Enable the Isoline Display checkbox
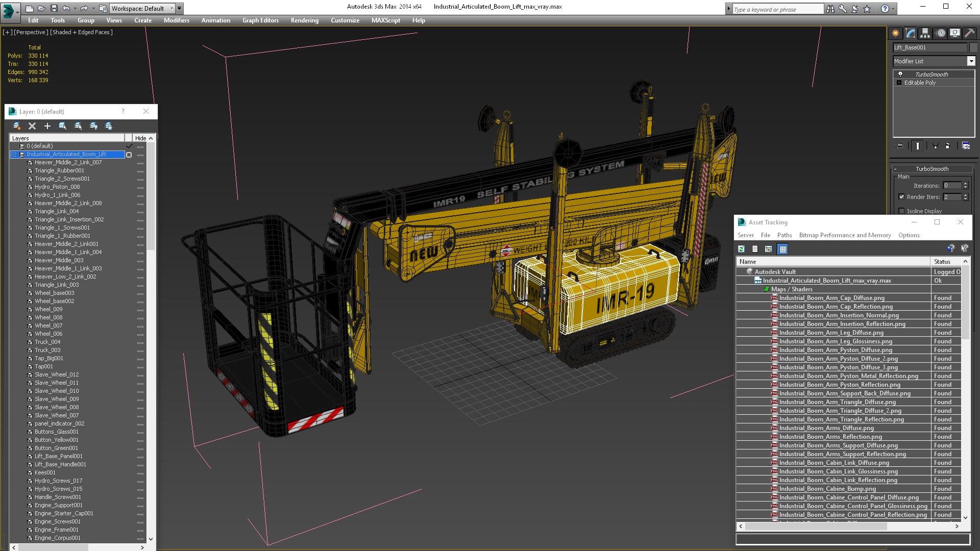Viewport: 980px width, 551px height. point(901,211)
